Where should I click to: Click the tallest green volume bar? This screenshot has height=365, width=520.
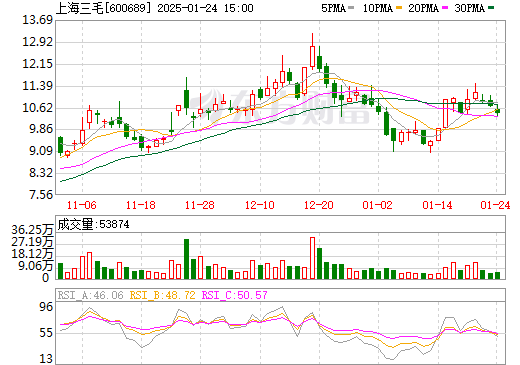tap(186, 259)
